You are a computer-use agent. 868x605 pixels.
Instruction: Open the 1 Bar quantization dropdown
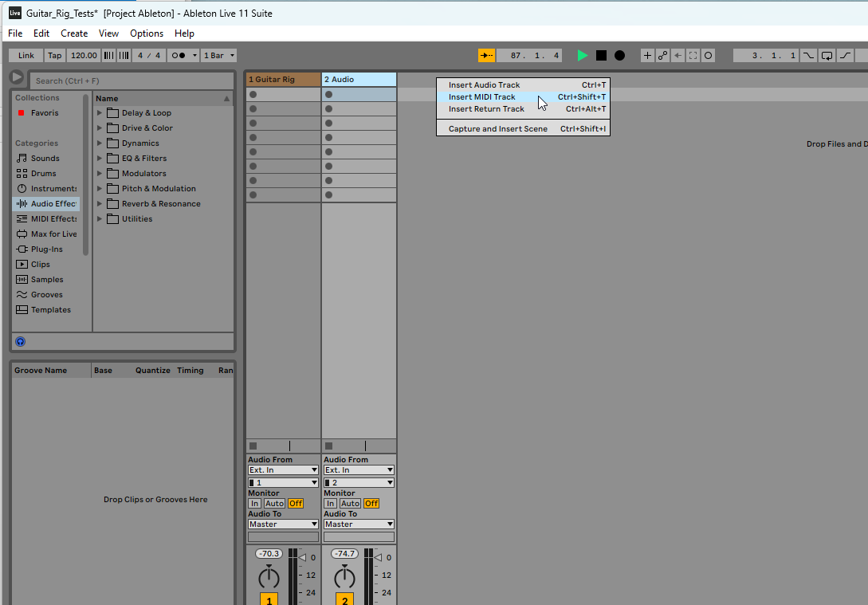pyautogui.click(x=218, y=55)
